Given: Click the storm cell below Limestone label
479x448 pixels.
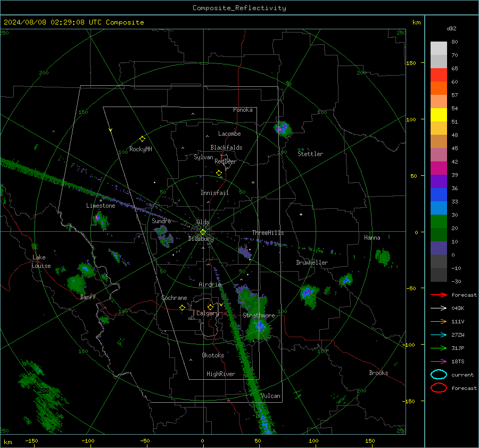Looking at the screenshot, I should (100, 220).
